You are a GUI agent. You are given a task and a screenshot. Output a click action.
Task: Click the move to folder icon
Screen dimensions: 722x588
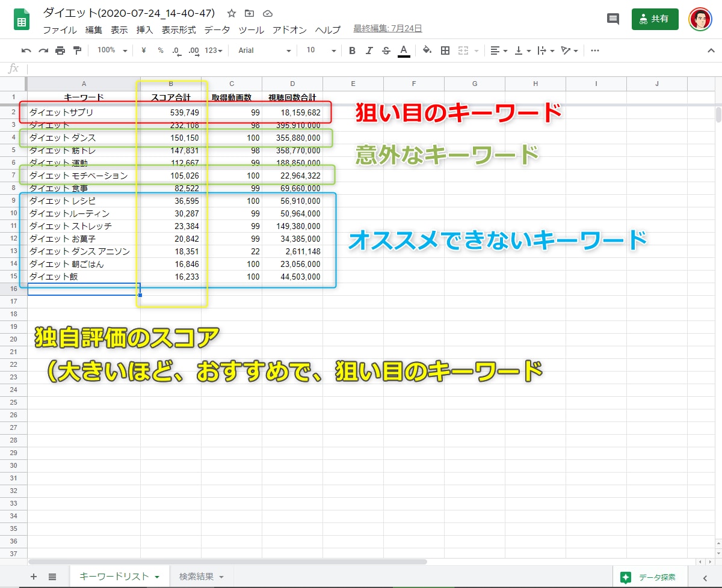point(250,13)
